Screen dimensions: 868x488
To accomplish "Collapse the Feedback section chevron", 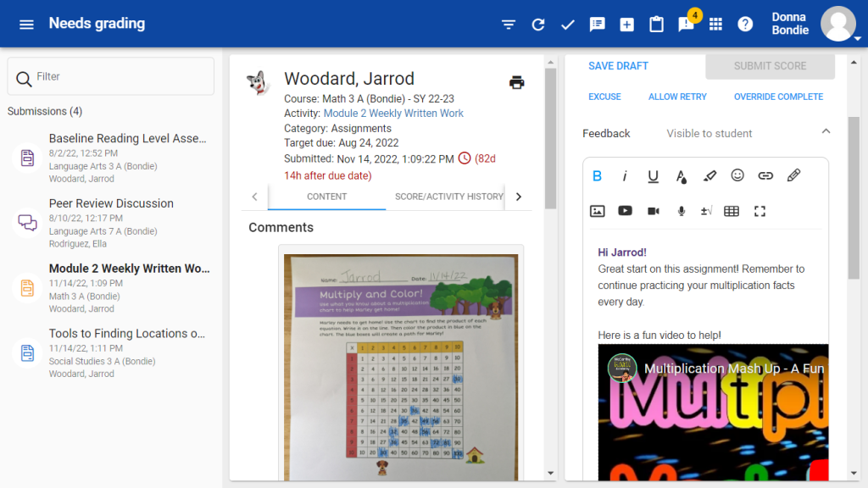I will [x=826, y=131].
